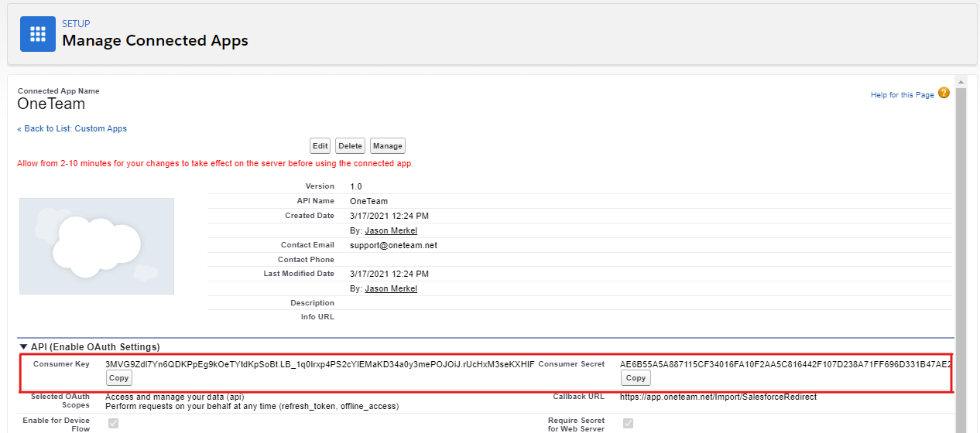The image size is (980, 433).
Task: Open Jason Merkel link under Created Date
Action: point(391,230)
